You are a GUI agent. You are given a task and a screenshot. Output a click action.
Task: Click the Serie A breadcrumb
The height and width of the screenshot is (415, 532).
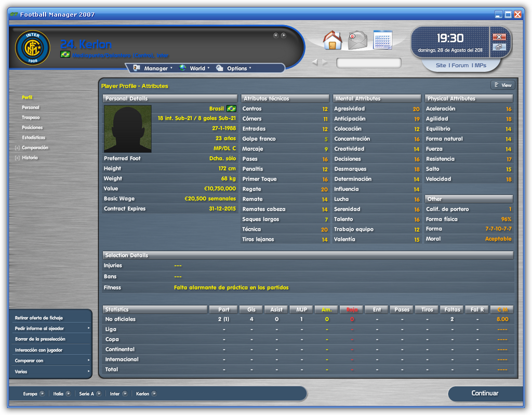tap(86, 394)
